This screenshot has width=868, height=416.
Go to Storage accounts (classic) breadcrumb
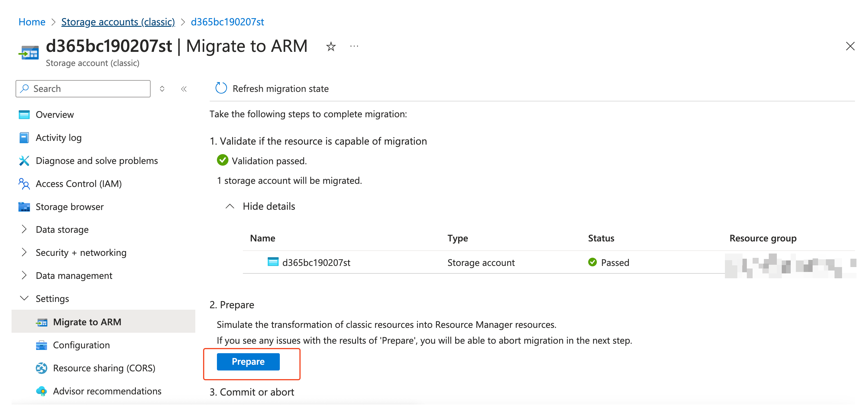coord(118,22)
